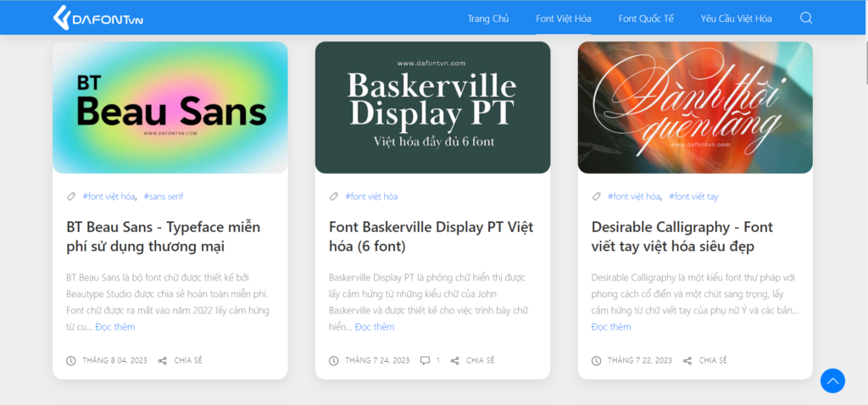Viewport: 868px width, 405px height.
Task: Click tag icon on BT Beau Sans card
Action: pyautogui.click(x=71, y=197)
